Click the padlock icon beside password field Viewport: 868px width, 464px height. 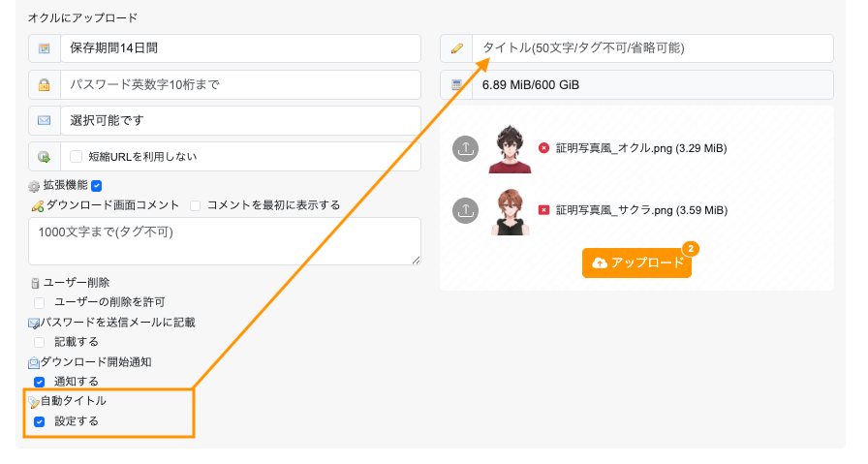pyautogui.click(x=45, y=84)
